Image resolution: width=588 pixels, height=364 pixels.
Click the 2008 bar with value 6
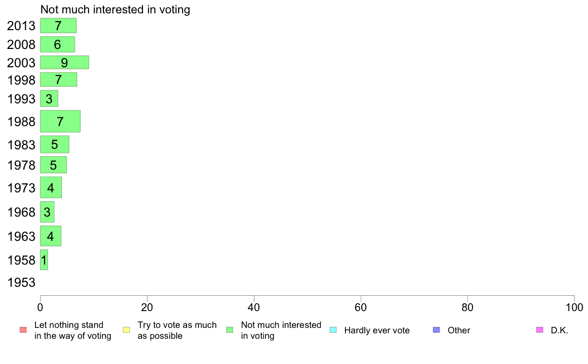pos(57,44)
